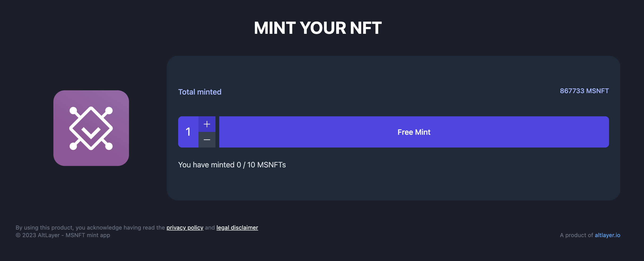644x261 pixels.
Task: Visit the altlayer.io link
Action: pos(607,235)
